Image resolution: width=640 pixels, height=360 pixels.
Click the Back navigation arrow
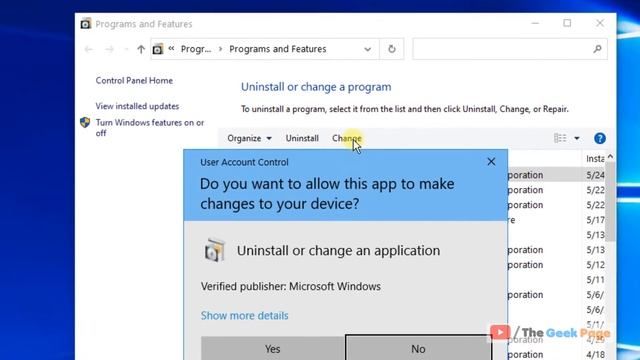pos(89,49)
